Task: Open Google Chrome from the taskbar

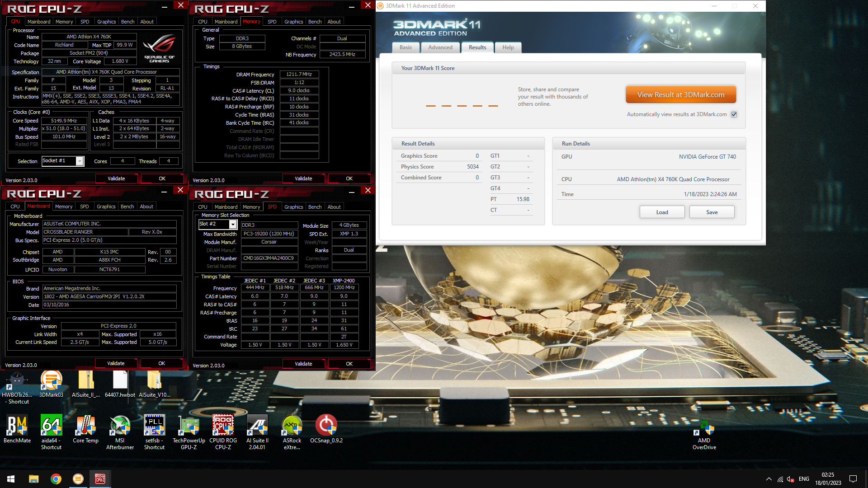Action: 56,479
